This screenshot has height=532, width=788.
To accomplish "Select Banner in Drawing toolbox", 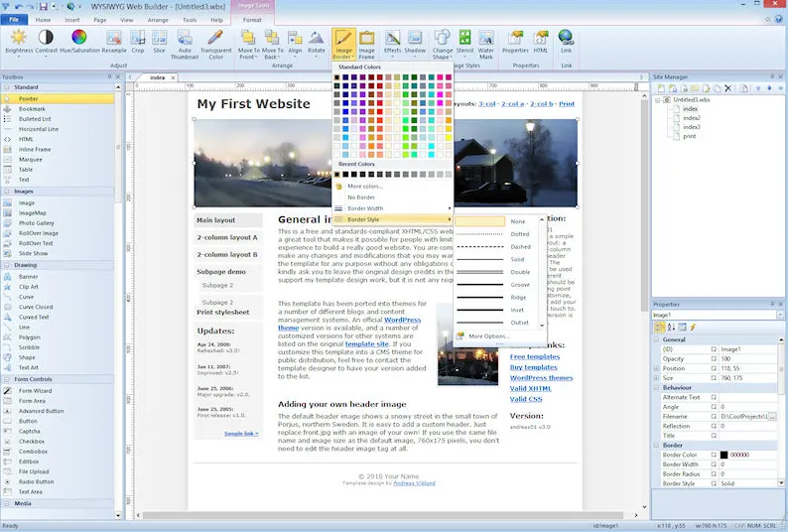I will tap(28, 277).
